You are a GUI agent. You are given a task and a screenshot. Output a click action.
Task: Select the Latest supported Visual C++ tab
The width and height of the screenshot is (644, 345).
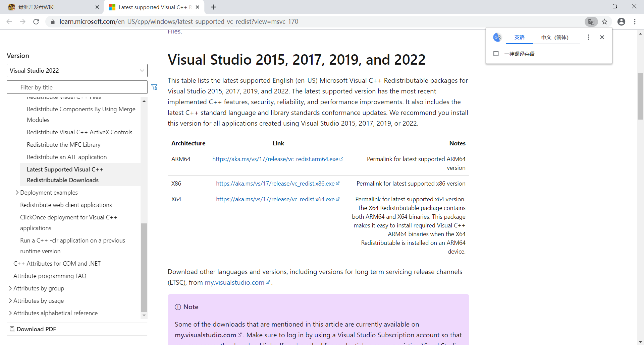click(x=154, y=7)
